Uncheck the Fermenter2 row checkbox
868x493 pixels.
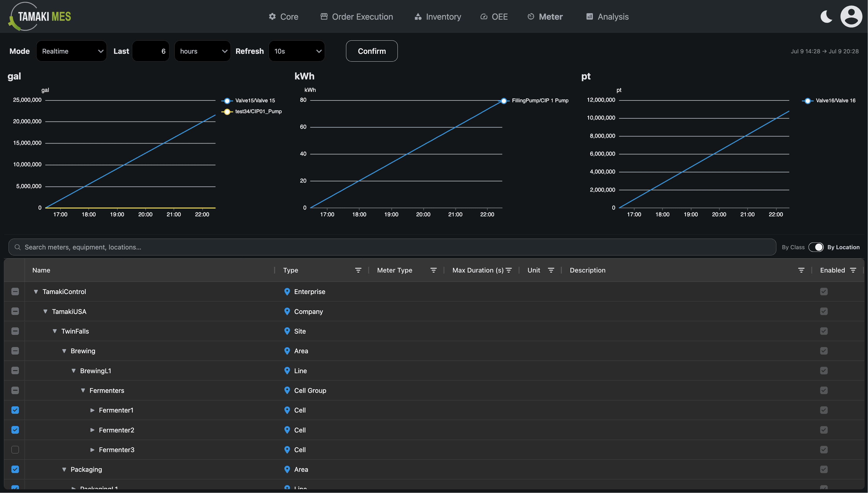(x=15, y=430)
